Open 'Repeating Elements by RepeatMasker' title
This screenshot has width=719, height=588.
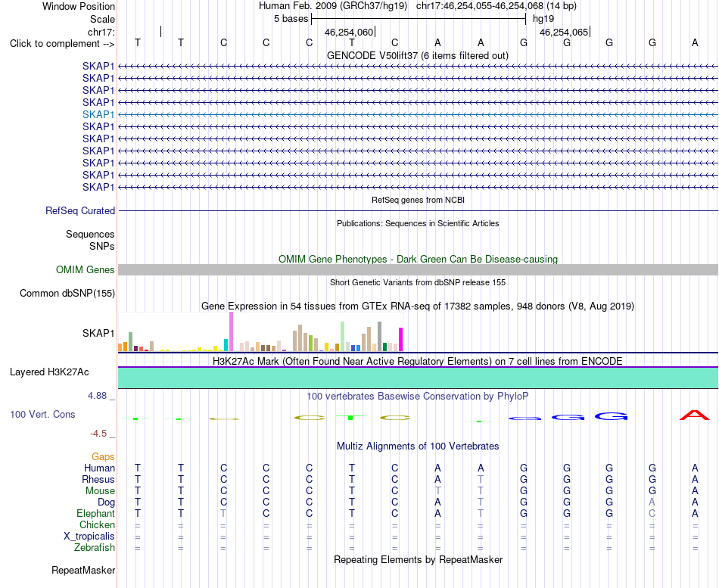[x=418, y=559]
